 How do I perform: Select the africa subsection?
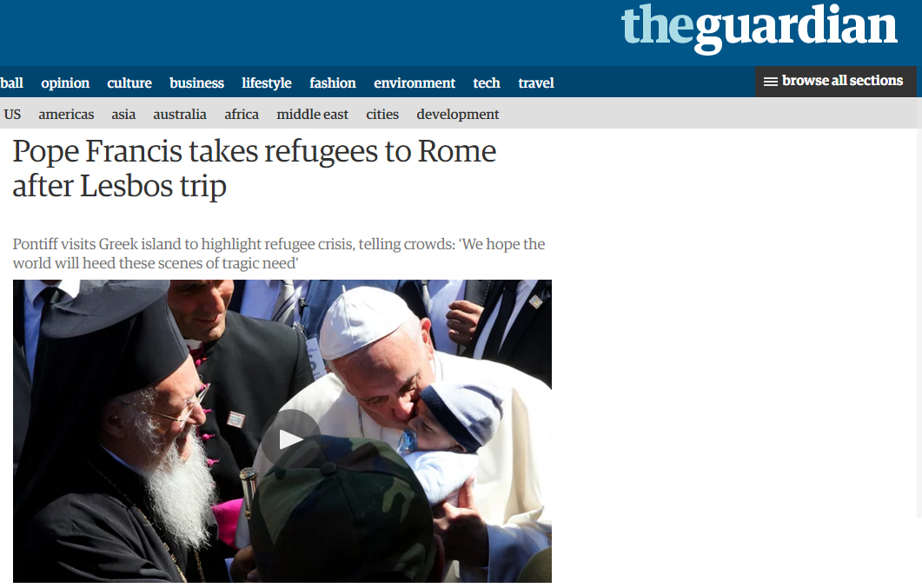tap(242, 114)
